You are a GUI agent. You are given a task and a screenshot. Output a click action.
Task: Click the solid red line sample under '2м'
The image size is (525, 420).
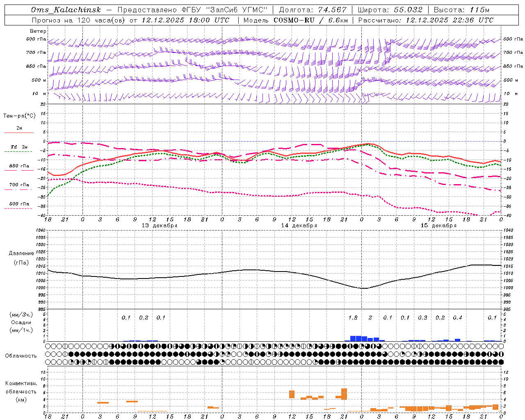19,133
